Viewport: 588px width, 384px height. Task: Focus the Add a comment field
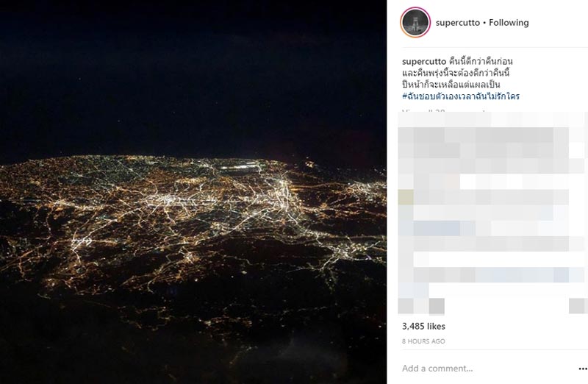[487, 369]
